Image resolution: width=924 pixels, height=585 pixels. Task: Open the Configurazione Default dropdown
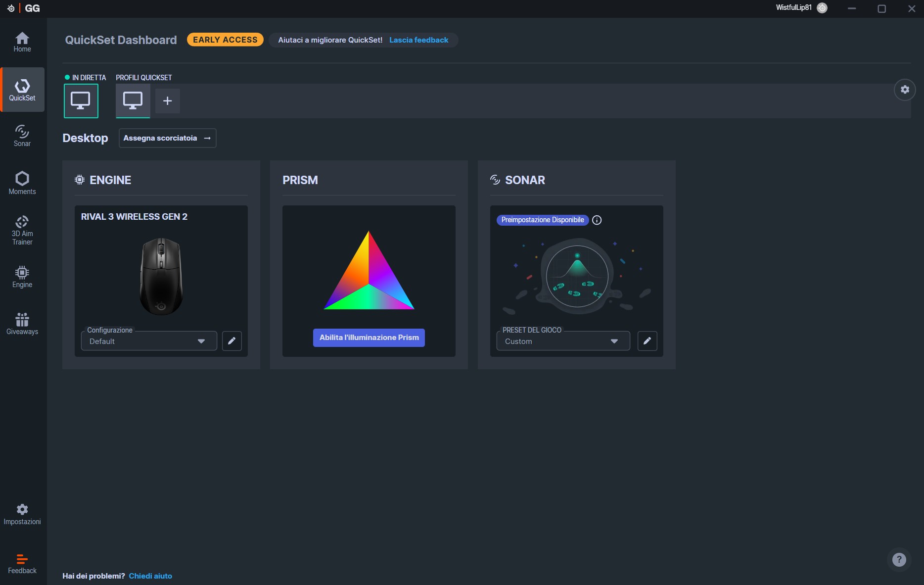pyautogui.click(x=149, y=341)
